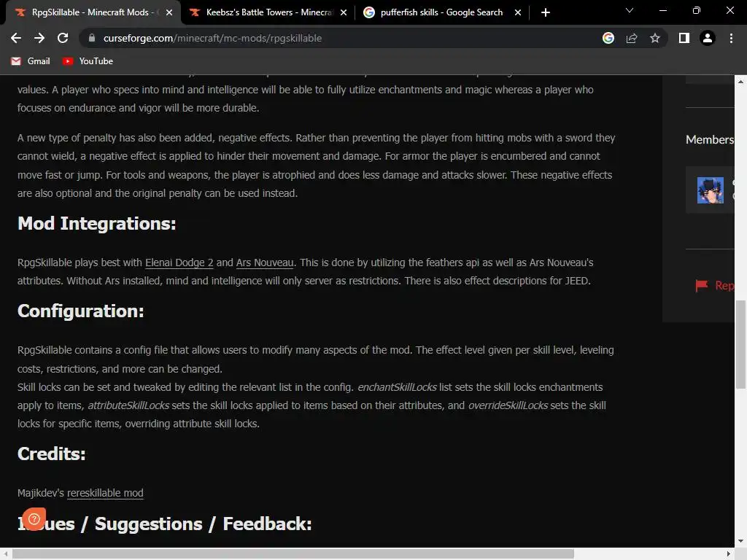This screenshot has height=560, width=747.
Task: Click the Members sidebar heading
Action: point(709,139)
